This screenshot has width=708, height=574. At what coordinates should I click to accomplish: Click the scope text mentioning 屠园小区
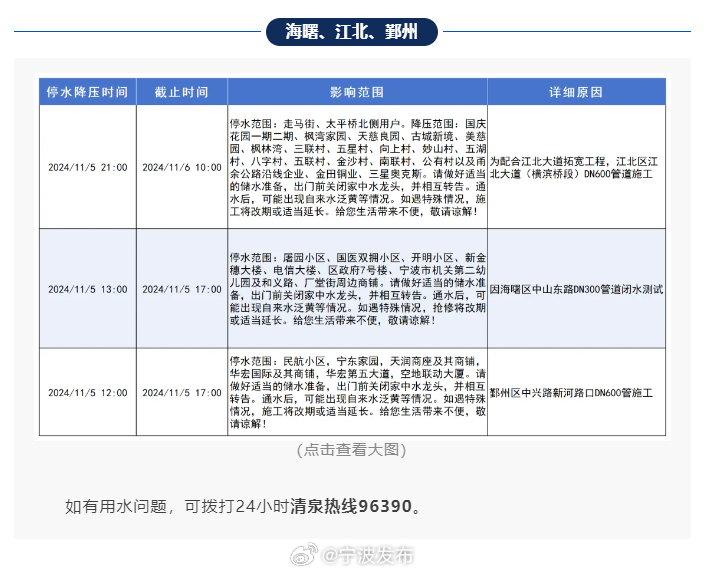click(358, 289)
